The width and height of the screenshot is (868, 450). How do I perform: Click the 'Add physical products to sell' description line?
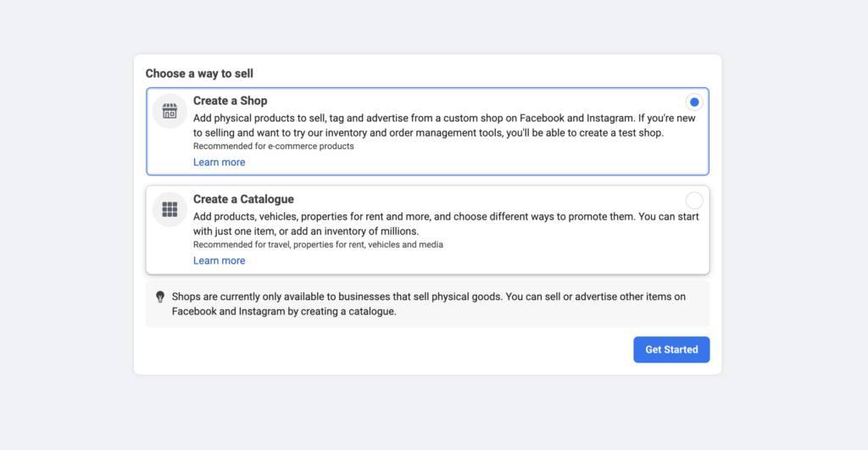tap(444, 118)
